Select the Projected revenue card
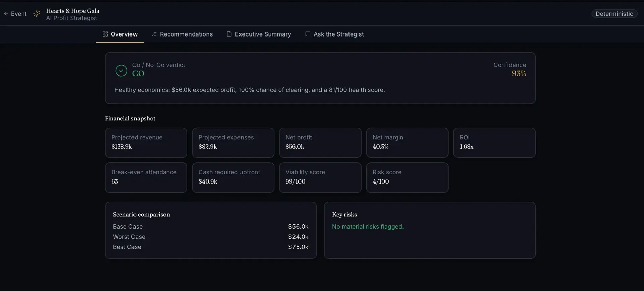The height and width of the screenshot is (291, 644). 146,143
